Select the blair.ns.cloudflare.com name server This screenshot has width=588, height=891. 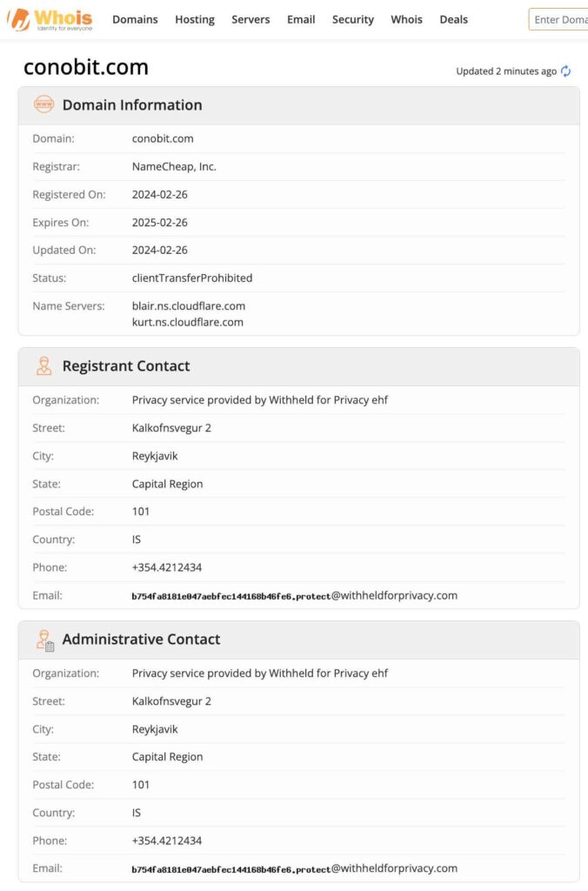point(188,305)
